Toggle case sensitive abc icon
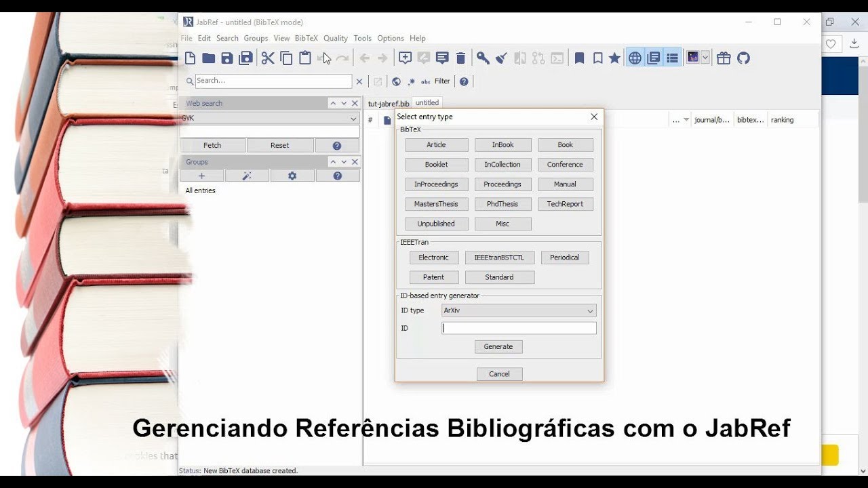This screenshot has width=868, height=488. point(426,81)
